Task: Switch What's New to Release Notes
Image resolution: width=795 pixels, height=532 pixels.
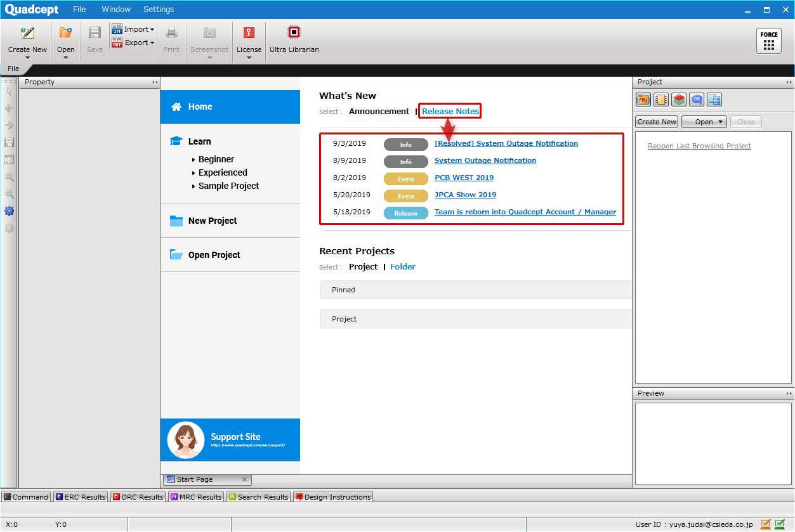Action: click(450, 111)
